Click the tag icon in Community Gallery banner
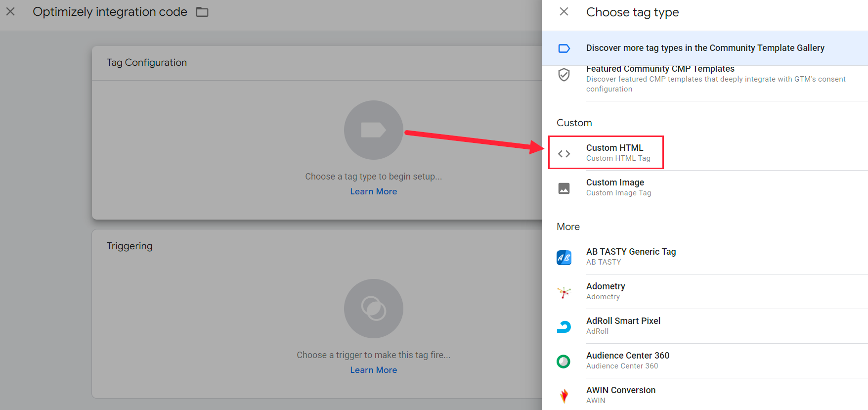This screenshot has width=868, height=410. pos(564,48)
